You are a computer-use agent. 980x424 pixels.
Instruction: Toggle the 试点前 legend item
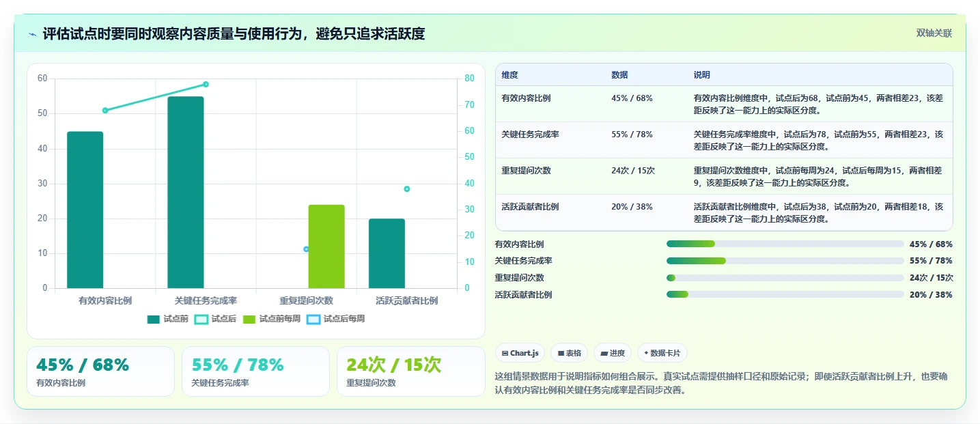(x=168, y=319)
